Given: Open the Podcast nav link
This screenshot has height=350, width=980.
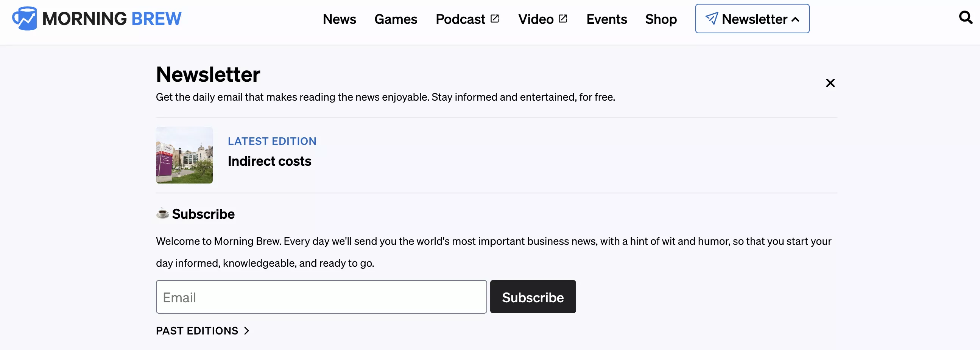Looking at the screenshot, I should tap(460, 19).
